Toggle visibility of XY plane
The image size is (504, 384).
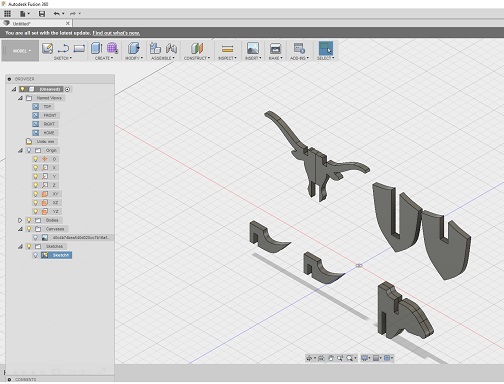pos(36,194)
